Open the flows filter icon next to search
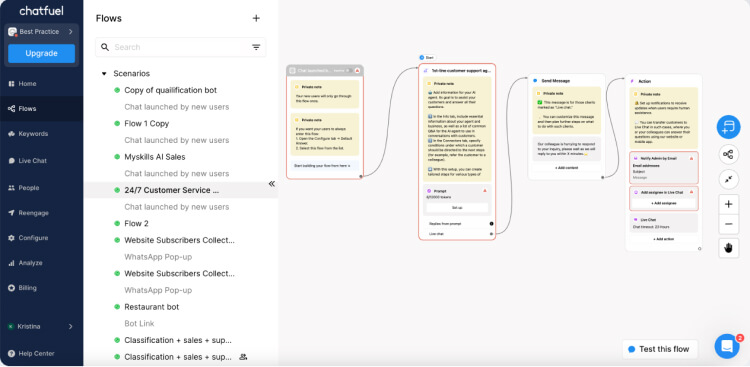Viewport: 750px width, 367px height. 256,47
